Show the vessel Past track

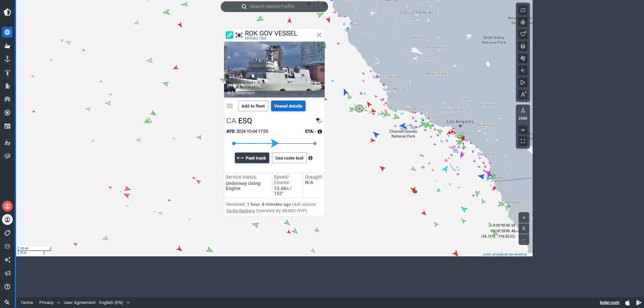click(x=252, y=158)
